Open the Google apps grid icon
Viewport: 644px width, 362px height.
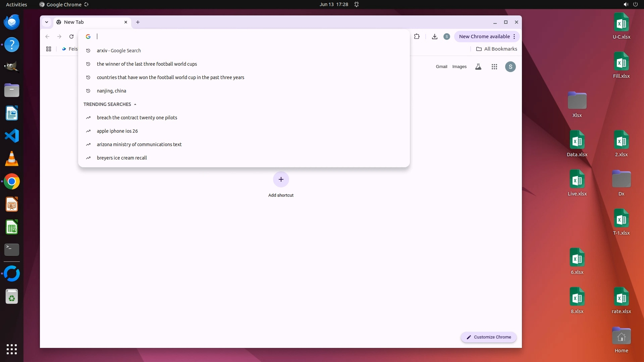pos(494,67)
